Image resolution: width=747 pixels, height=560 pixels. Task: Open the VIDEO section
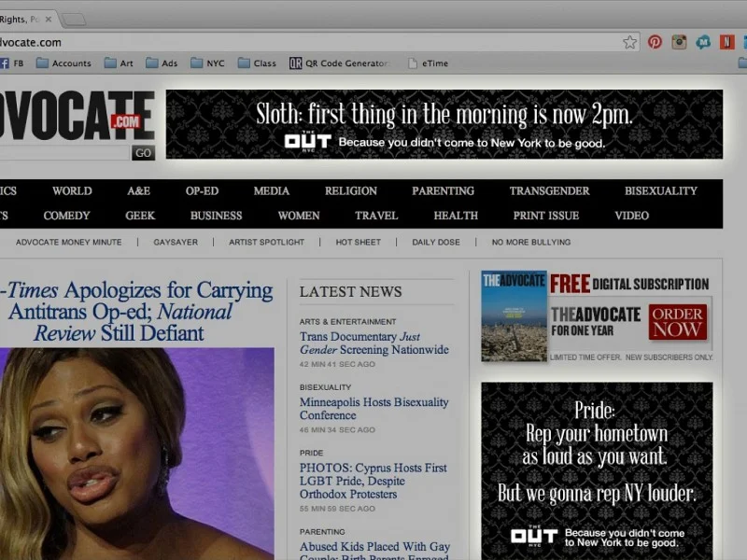point(632,216)
